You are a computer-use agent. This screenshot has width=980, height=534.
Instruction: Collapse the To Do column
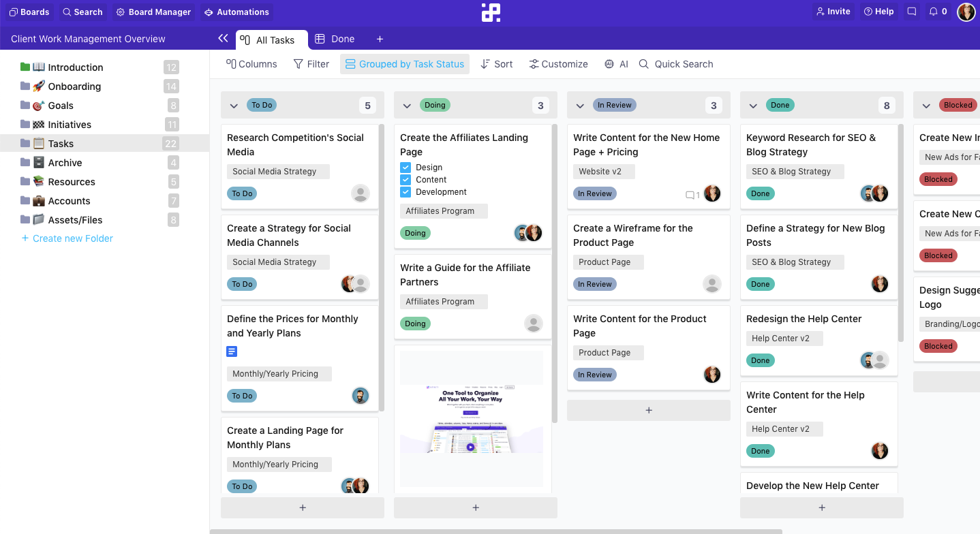point(234,105)
